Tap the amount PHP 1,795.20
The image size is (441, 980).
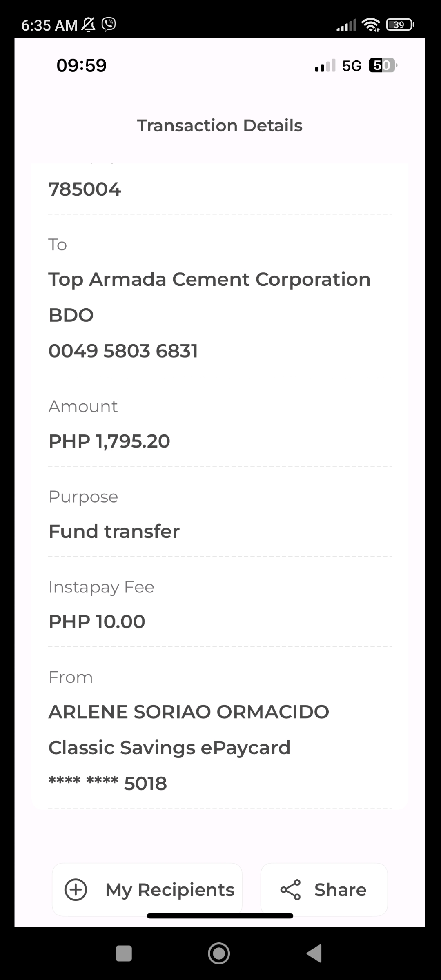(x=109, y=441)
